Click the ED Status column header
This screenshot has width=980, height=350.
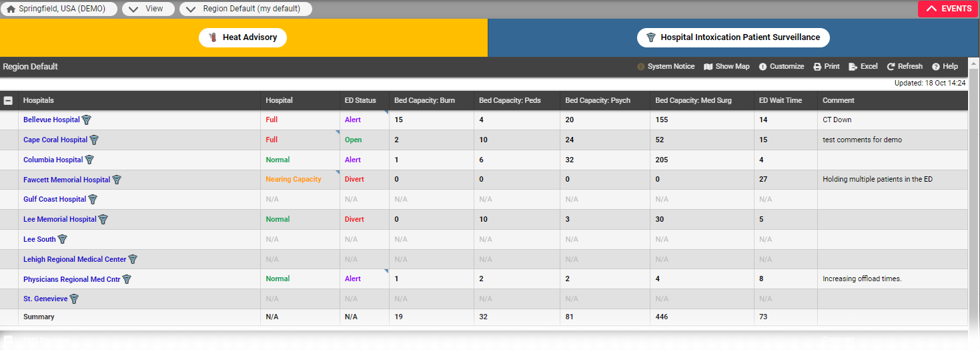click(x=360, y=101)
